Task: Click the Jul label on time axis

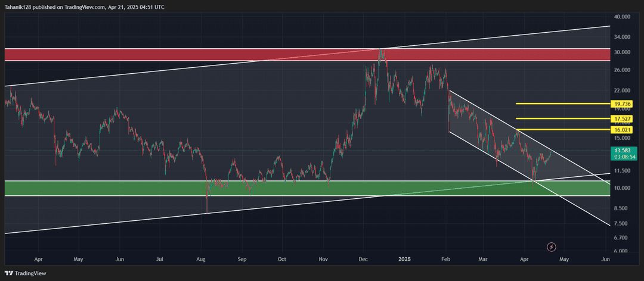Action: [160, 259]
